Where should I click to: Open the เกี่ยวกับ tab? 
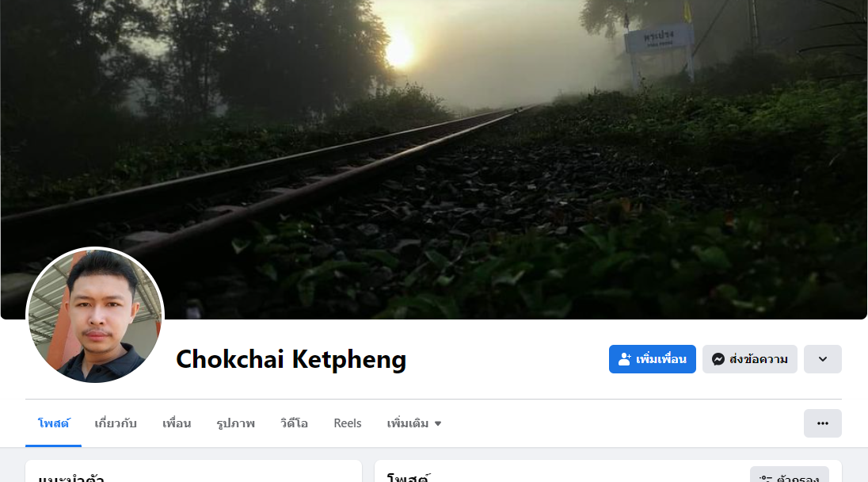tap(115, 423)
